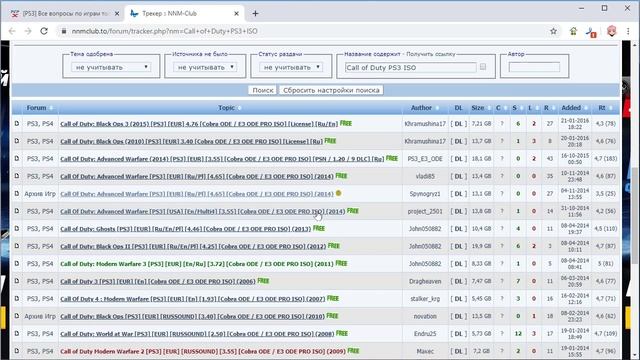Open a new browser tab with the plus button

[255, 13]
